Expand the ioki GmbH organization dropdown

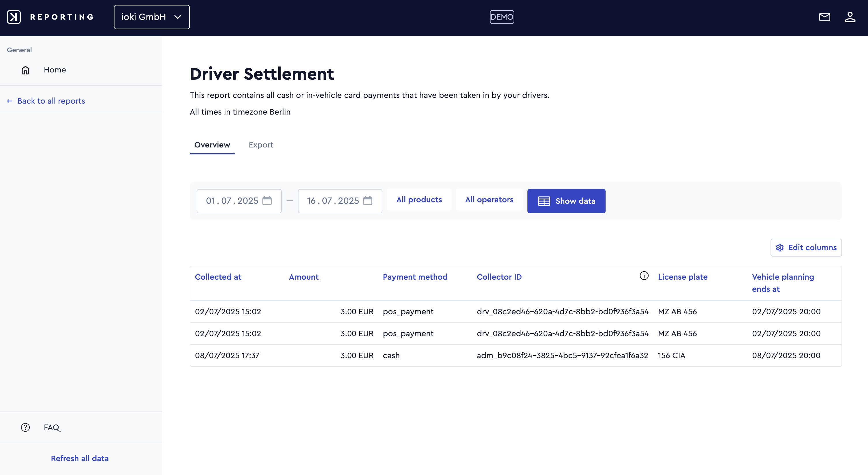152,17
